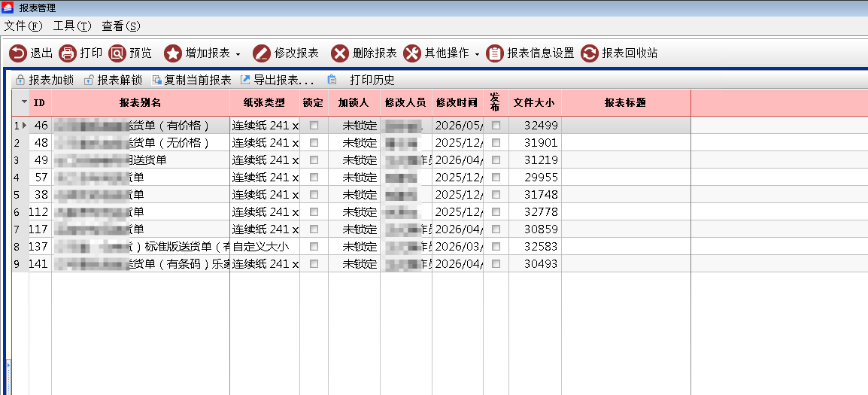
Task: Click the 修改报表 edit report icon
Action: point(261,53)
